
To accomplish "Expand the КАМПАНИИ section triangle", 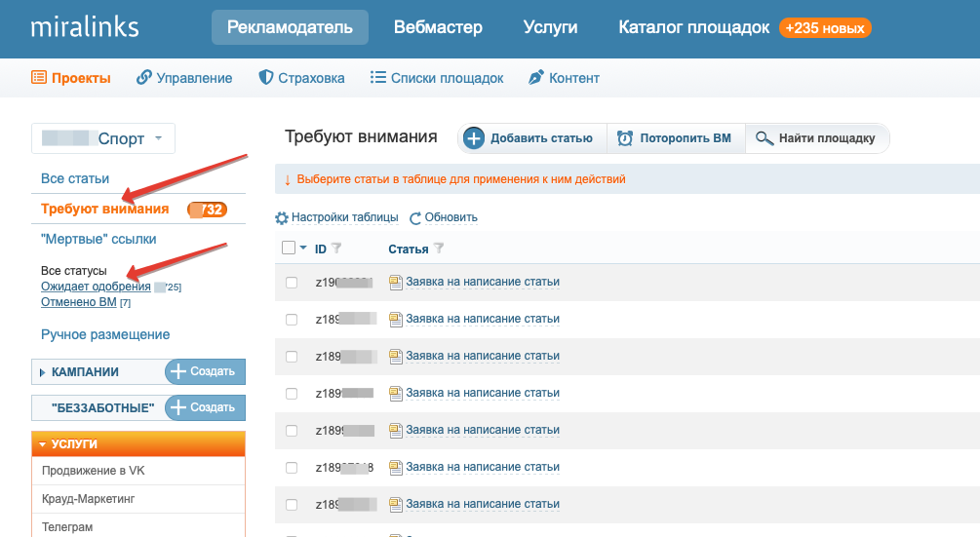I will click(x=42, y=372).
